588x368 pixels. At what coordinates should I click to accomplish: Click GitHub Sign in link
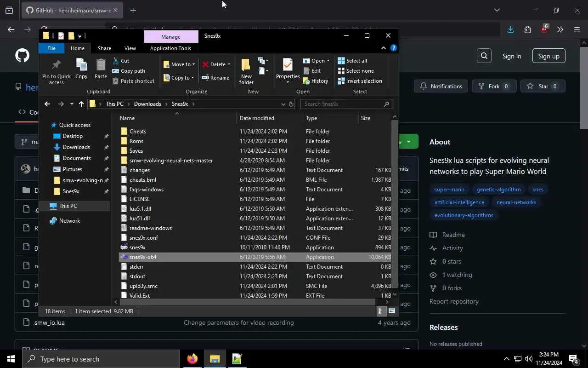512,56
